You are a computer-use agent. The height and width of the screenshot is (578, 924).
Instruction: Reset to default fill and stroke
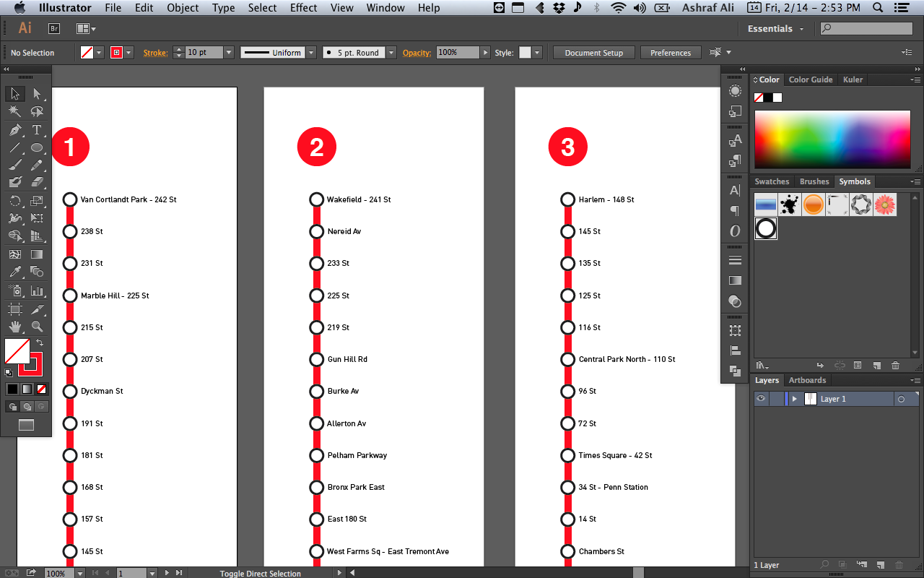pyautogui.click(x=9, y=373)
